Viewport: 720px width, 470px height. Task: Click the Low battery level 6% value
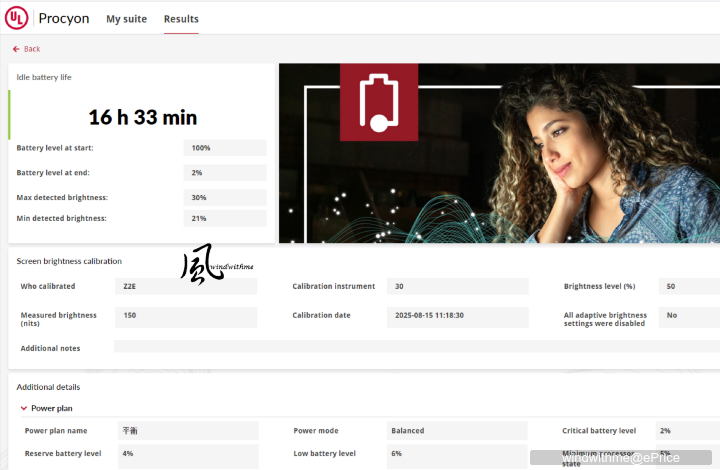pyautogui.click(x=457, y=453)
